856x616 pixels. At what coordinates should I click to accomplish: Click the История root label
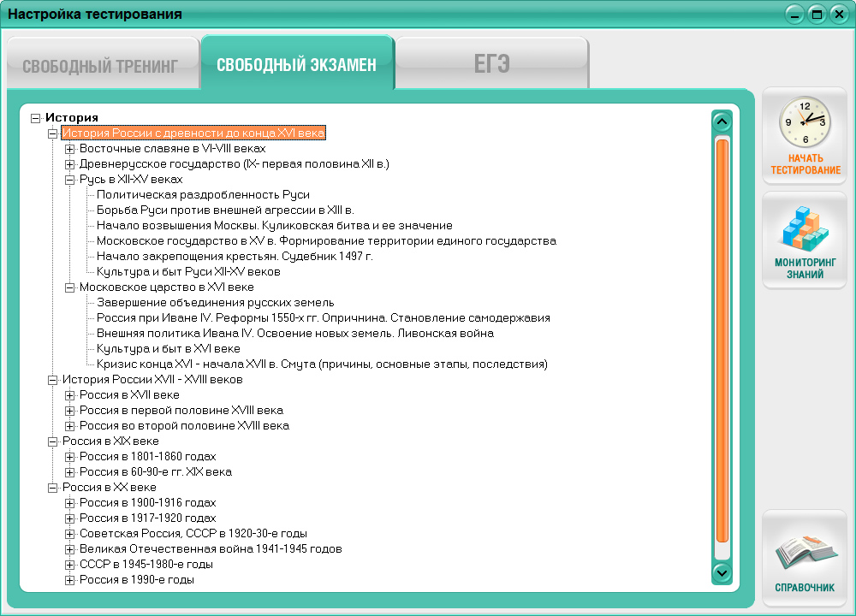72,118
